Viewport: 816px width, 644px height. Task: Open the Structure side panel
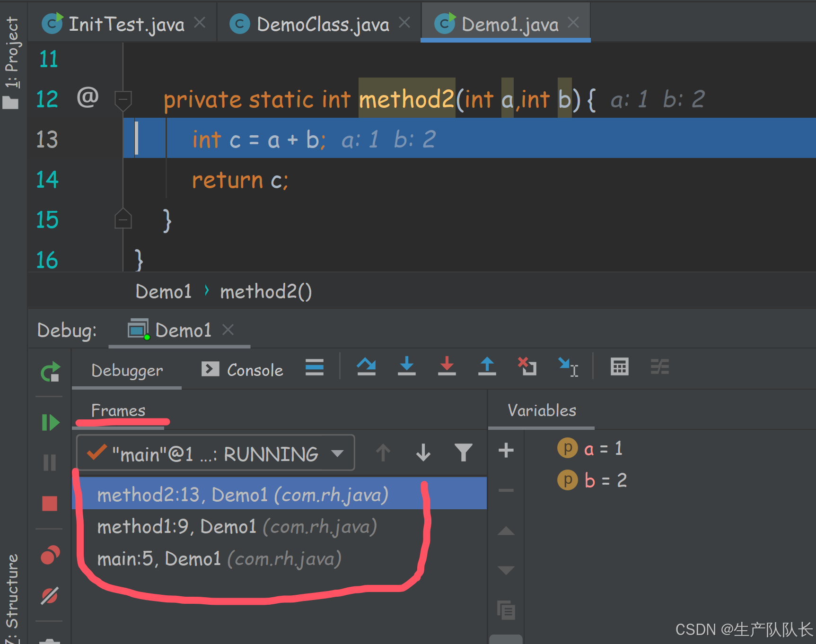click(11, 598)
